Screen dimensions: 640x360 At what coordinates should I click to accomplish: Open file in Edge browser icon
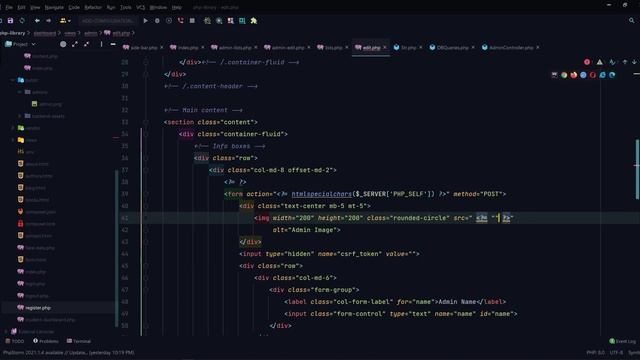pos(612,75)
